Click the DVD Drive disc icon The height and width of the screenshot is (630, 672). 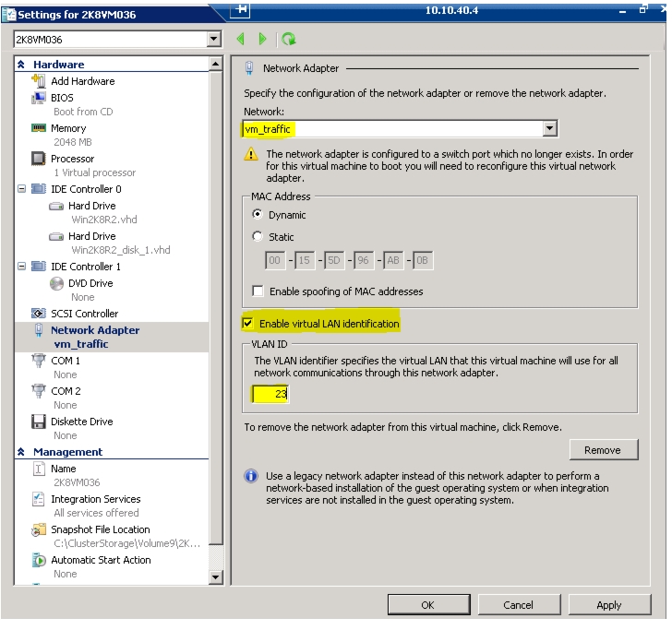coord(56,283)
